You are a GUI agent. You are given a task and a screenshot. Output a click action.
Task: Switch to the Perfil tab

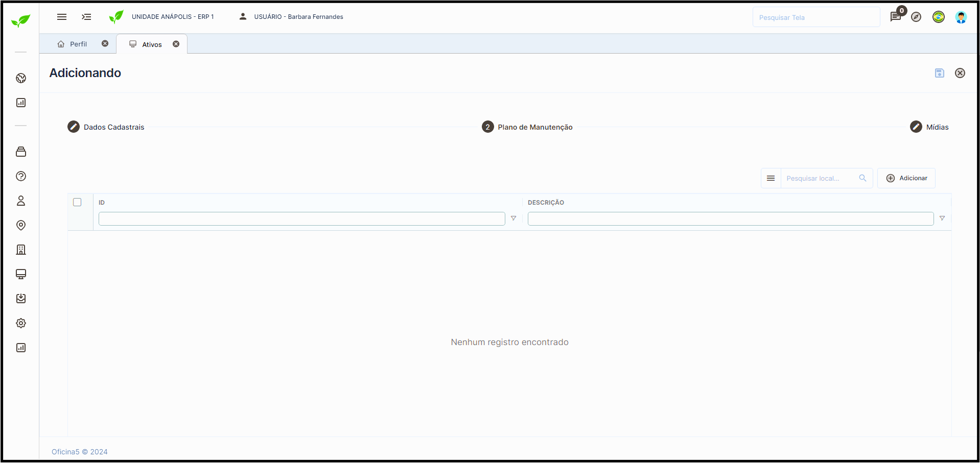78,44
